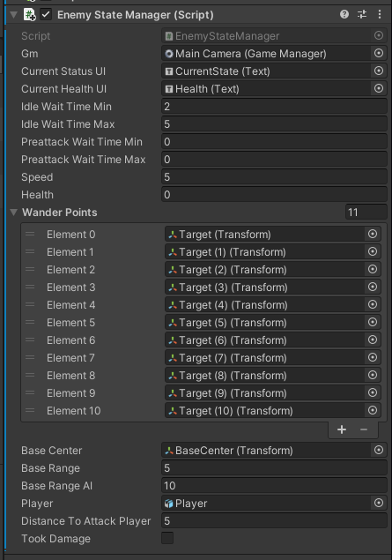Open object picker for Gm field

[x=379, y=53]
